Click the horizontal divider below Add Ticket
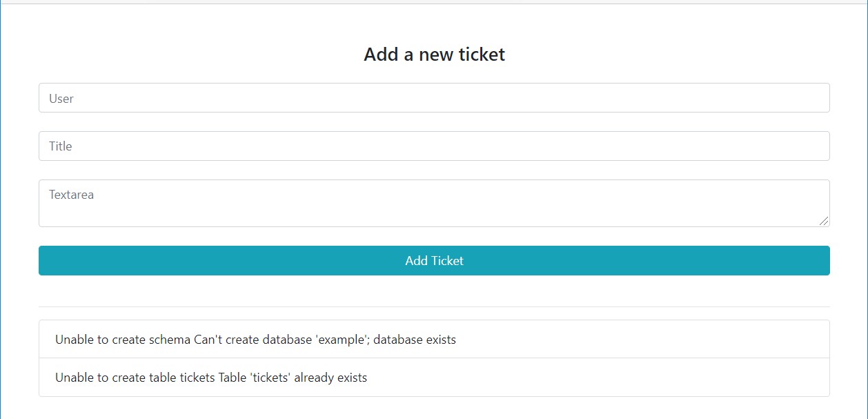 click(434, 306)
